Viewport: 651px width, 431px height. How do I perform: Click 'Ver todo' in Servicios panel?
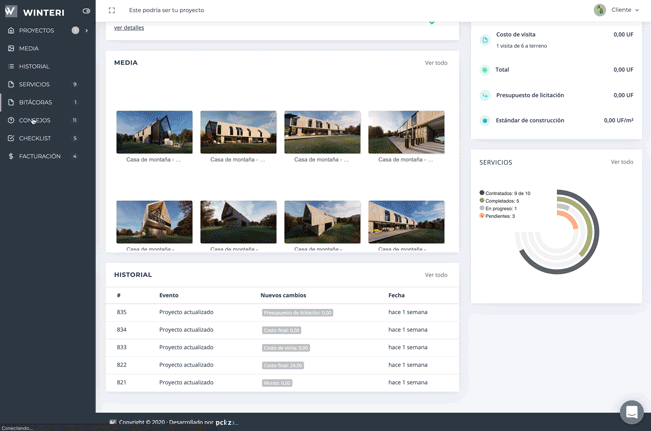click(x=622, y=162)
